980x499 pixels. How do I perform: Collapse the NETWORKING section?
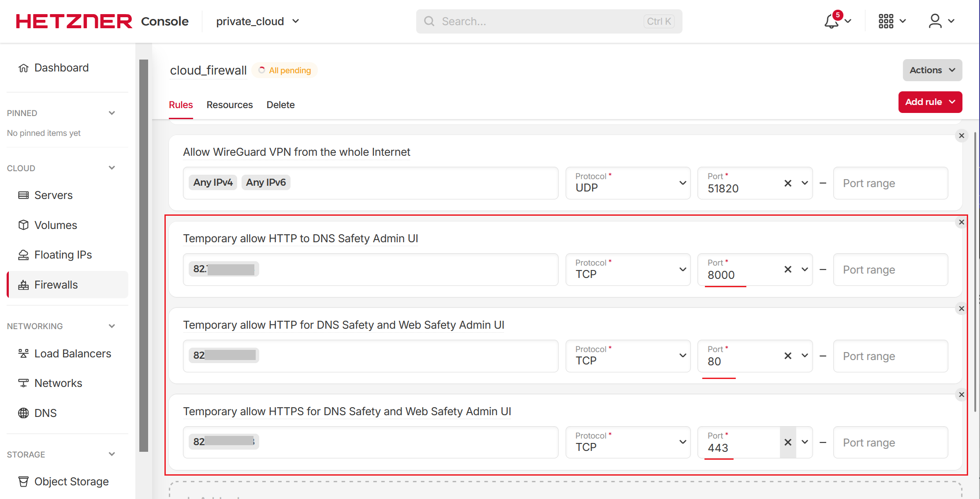[x=112, y=326]
